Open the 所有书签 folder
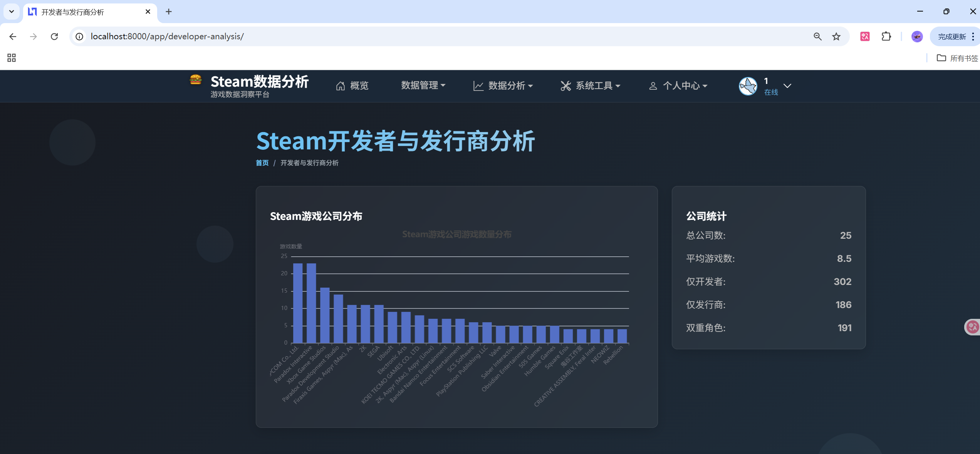Viewport: 980px width, 454px height. [x=957, y=58]
